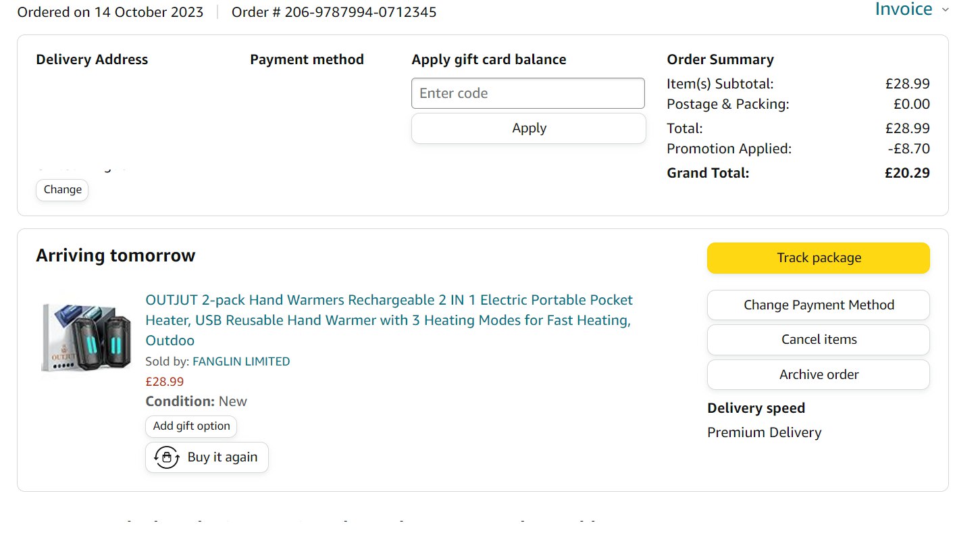980x554 pixels.
Task: Click the chevron arrow beside Invoice
Action: tap(945, 9)
